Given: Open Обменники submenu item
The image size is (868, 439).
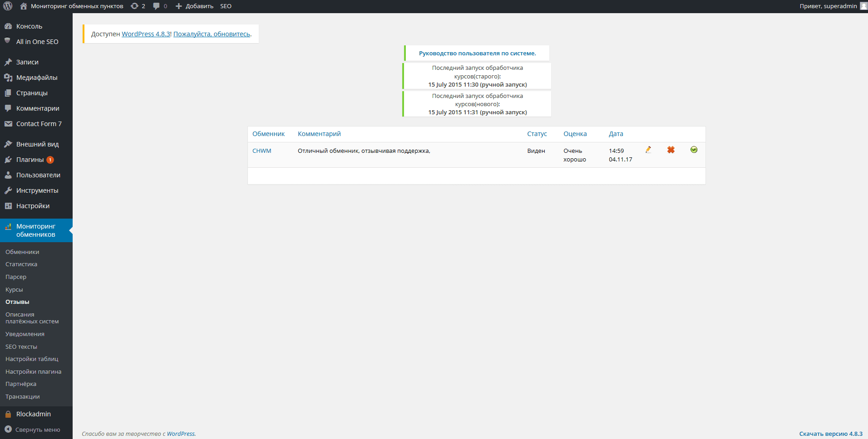Looking at the screenshot, I should coord(22,252).
